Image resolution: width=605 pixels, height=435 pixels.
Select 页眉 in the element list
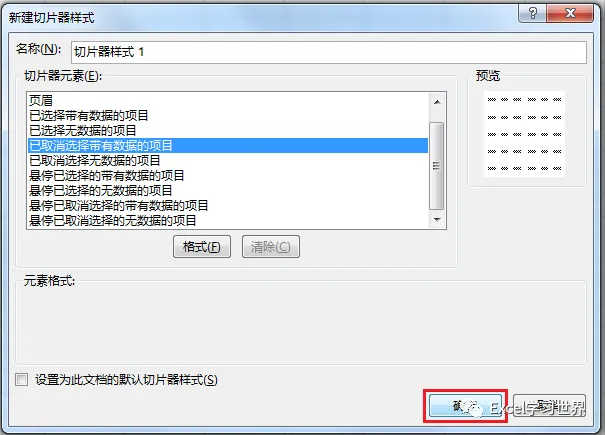[x=228, y=101]
